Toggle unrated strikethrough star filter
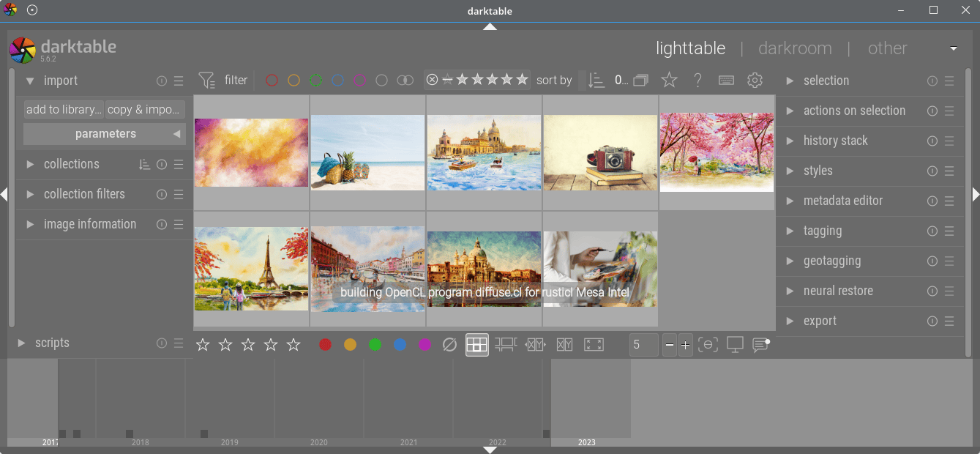Image resolution: width=980 pixels, height=454 pixels. tap(447, 80)
